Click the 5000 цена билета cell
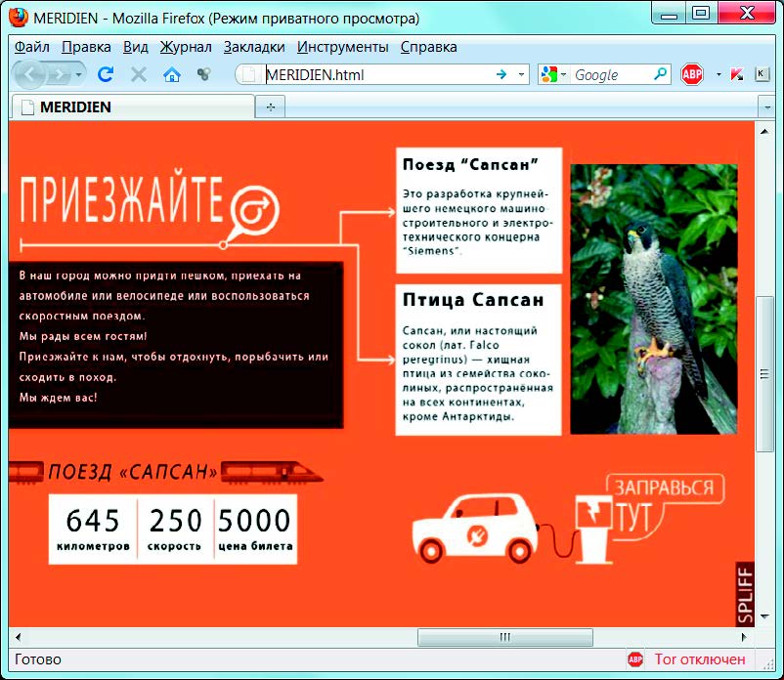The image size is (784, 680). 255,530
